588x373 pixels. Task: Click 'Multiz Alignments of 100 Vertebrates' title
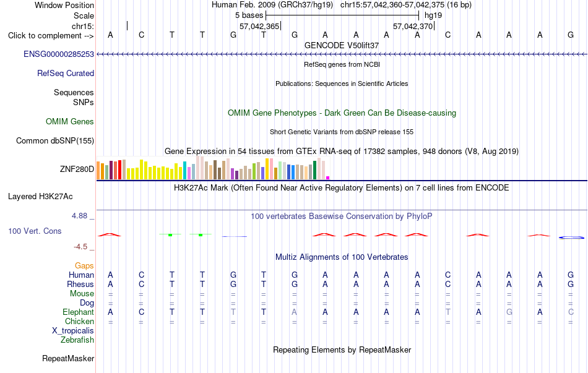[342, 257]
